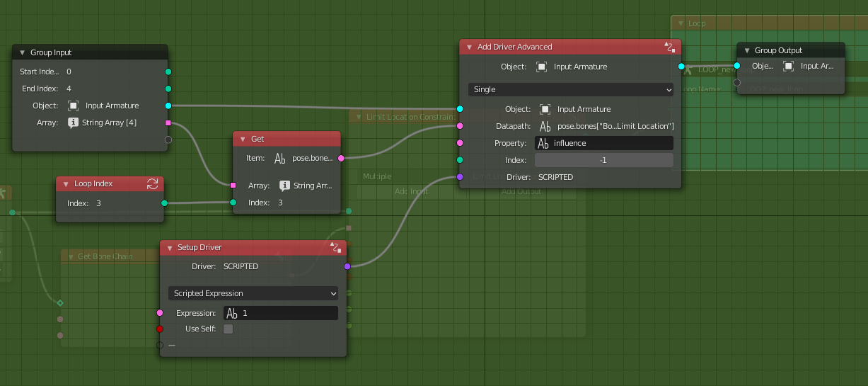
Task: Click the Datapath field pose.bones value
Action: coord(615,126)
